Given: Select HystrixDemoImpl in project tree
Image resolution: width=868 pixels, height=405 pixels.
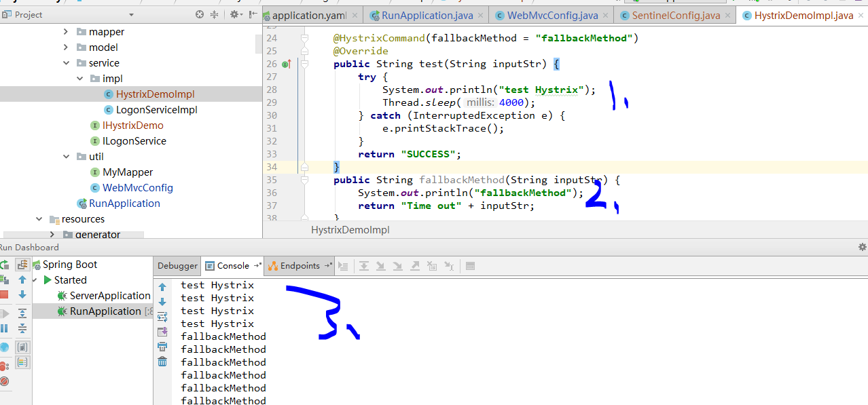Looking at the screenshot, I should (x=155, y=94).
